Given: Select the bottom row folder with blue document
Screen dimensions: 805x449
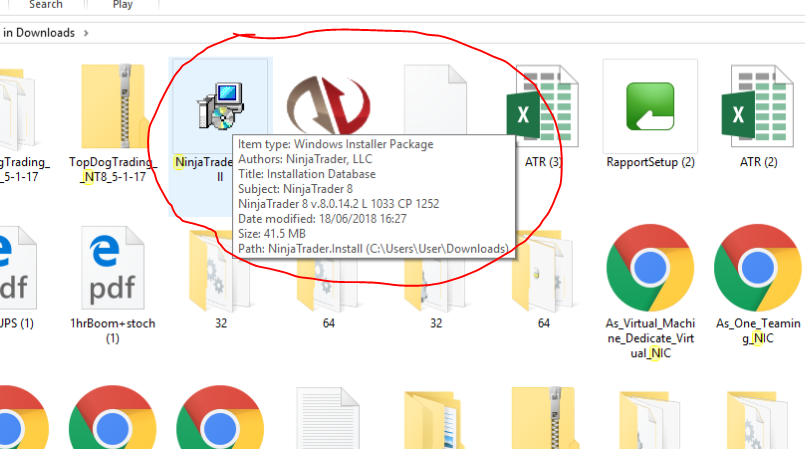Looking at the screenshot, I should coord(434,420).
